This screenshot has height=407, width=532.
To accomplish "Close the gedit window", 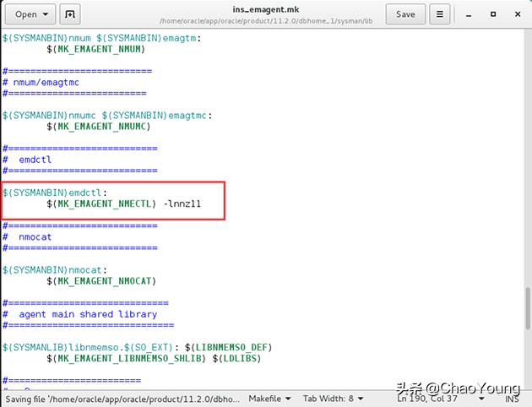I will (x=518, y=14).
